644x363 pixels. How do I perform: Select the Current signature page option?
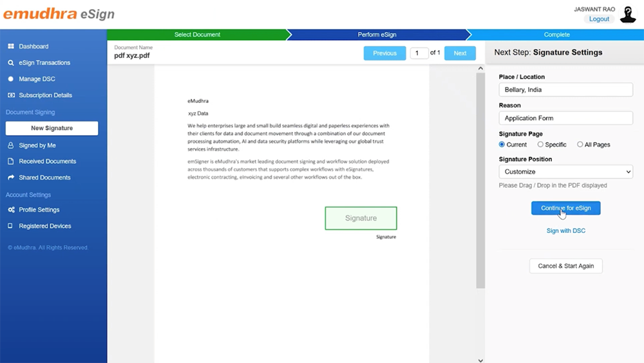502,145
